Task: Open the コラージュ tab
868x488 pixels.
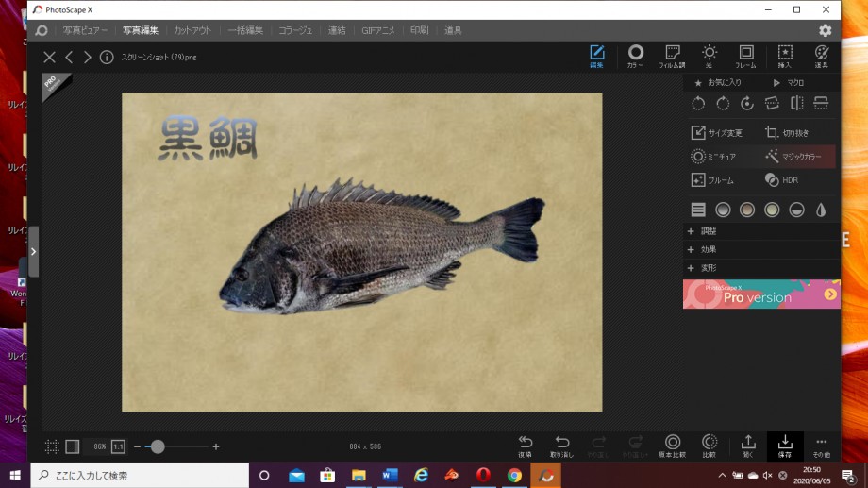Action: 295,30
